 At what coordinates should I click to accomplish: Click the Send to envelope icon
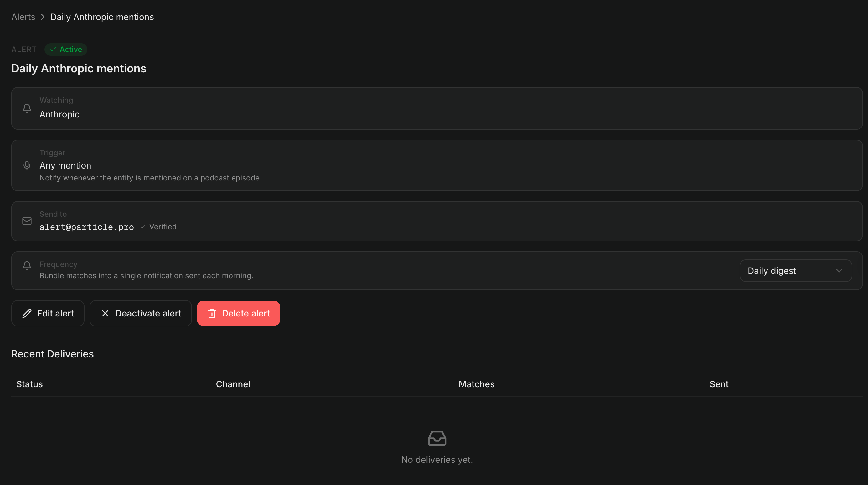pyautogui.click(x=27, y=221)
